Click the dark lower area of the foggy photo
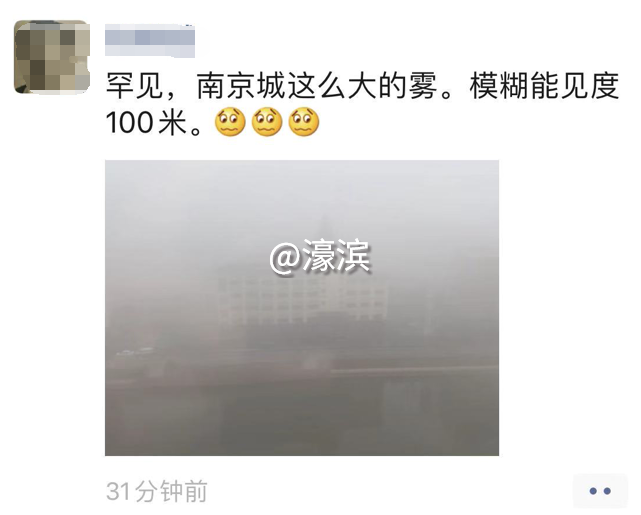641x515 pixels. click(x=302, y=423)
